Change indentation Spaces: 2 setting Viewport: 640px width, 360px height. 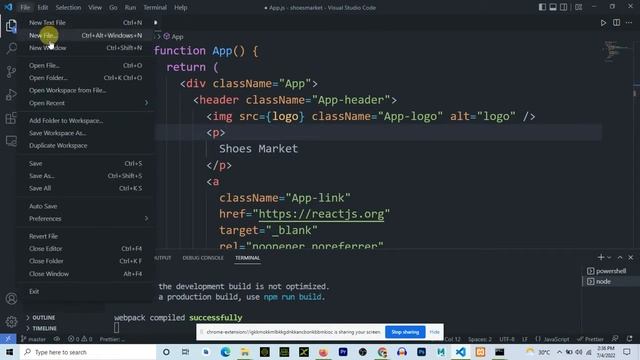[480, 339]
